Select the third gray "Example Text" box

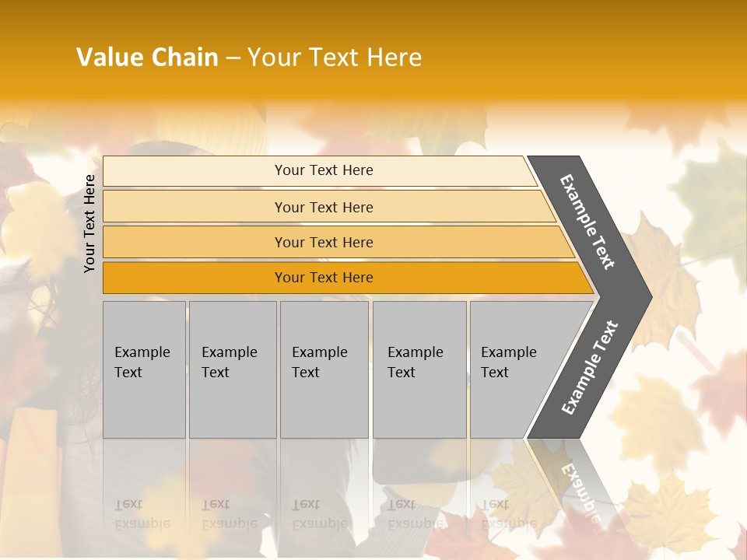click(324, 369)
